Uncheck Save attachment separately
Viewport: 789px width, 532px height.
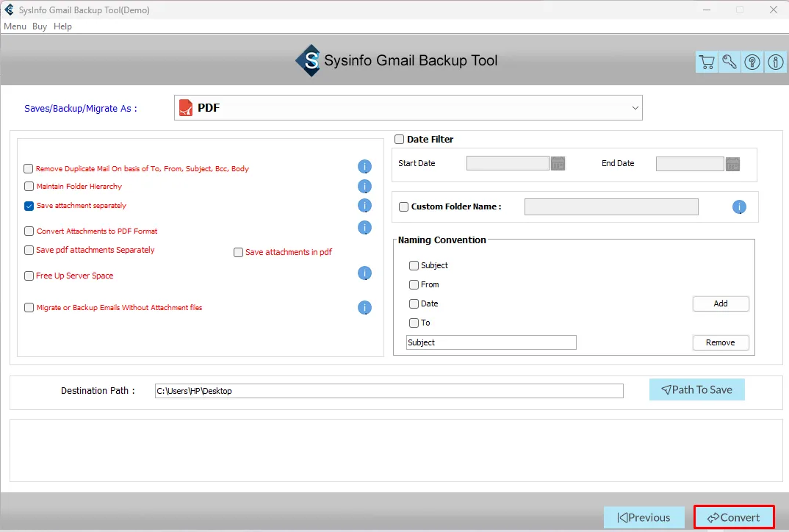coord(29,206)
